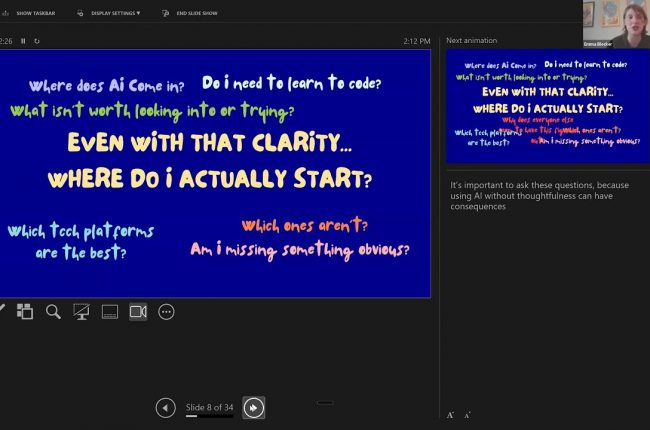650x430 pixels.
Task: Increase the notes text size
Action: coord(451,414)
